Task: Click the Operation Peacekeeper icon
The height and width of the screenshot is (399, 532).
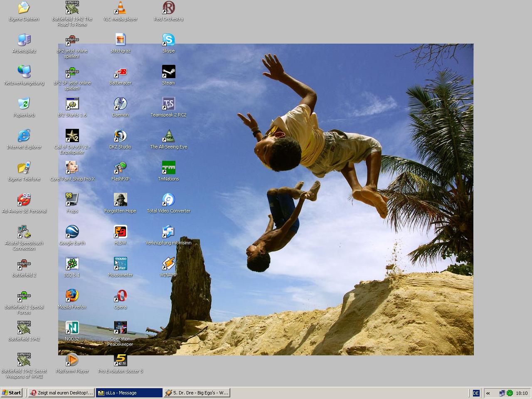Action: click(x=121, y=328)
